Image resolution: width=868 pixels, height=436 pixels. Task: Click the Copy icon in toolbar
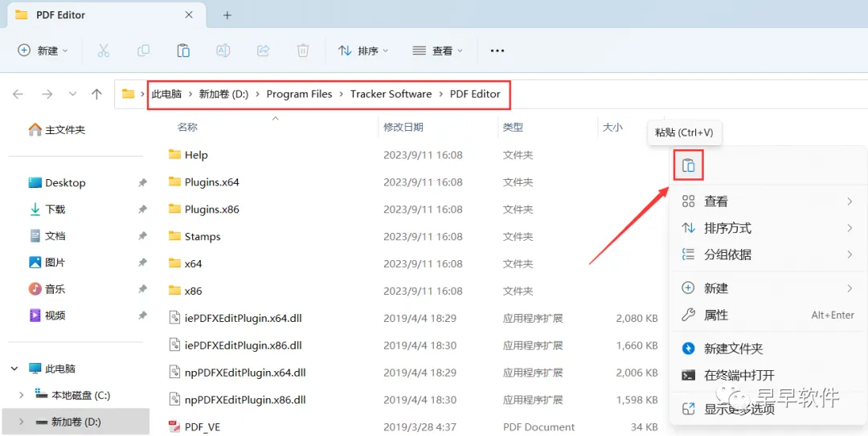[x=143, y=51]
